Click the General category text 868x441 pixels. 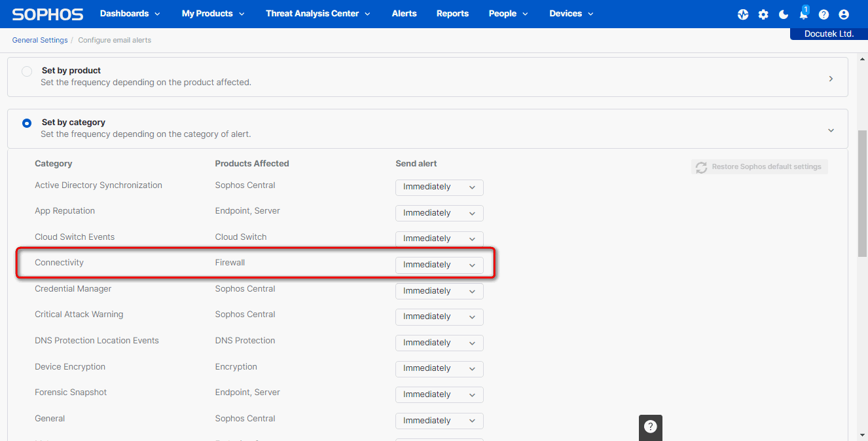coord(50,419)
